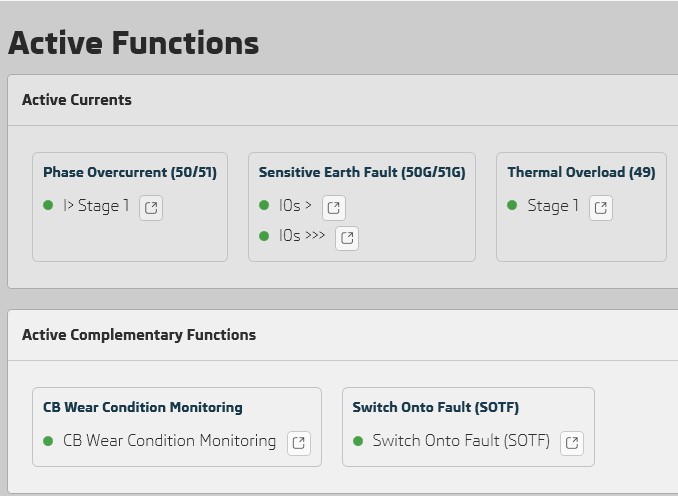This screenshot has width=678, height=496.
Task: Open link icon beside I0s > entry
Action: click(x=334, y=208)
